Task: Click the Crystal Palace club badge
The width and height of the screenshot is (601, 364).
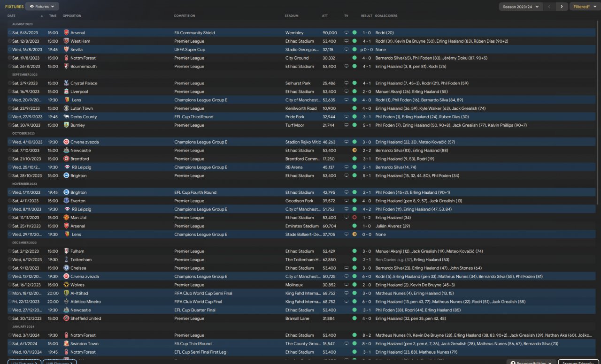Action: click(66, 83)
